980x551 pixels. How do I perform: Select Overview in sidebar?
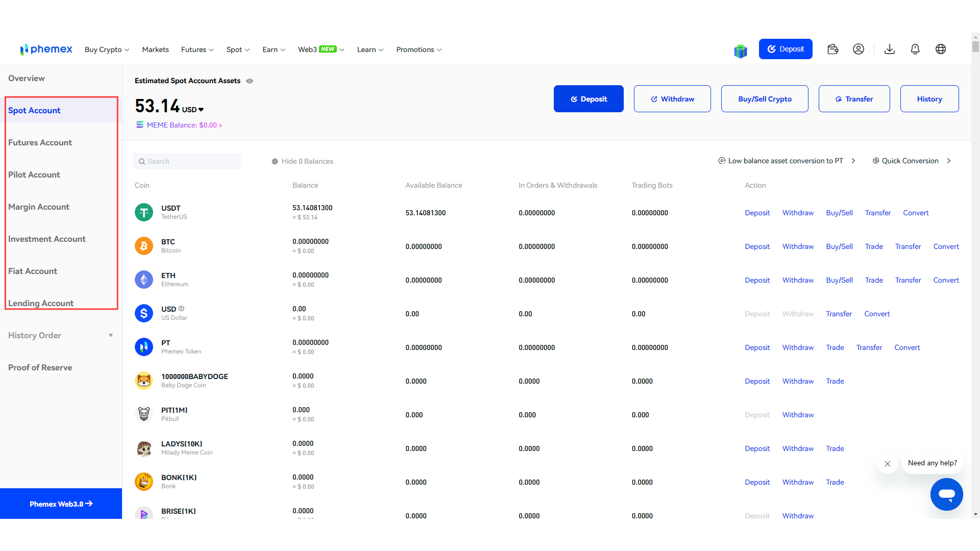point(27,78)
